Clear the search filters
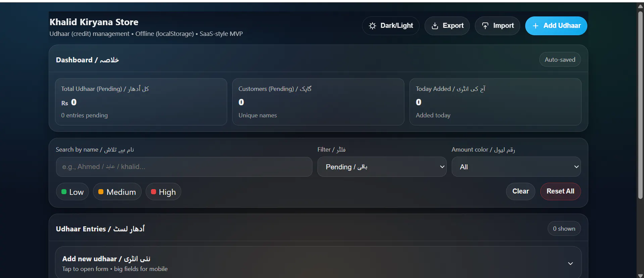644x278 pixels. (x=521, y=191)
